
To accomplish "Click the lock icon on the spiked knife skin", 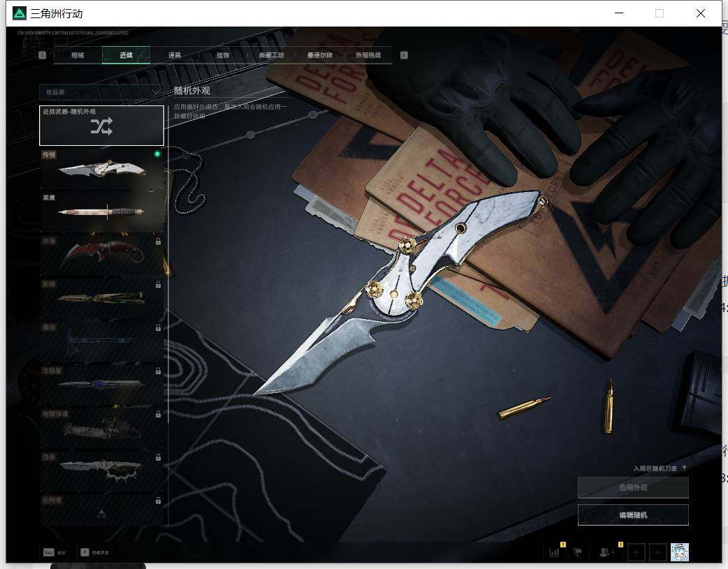I will tap(159, 457).
